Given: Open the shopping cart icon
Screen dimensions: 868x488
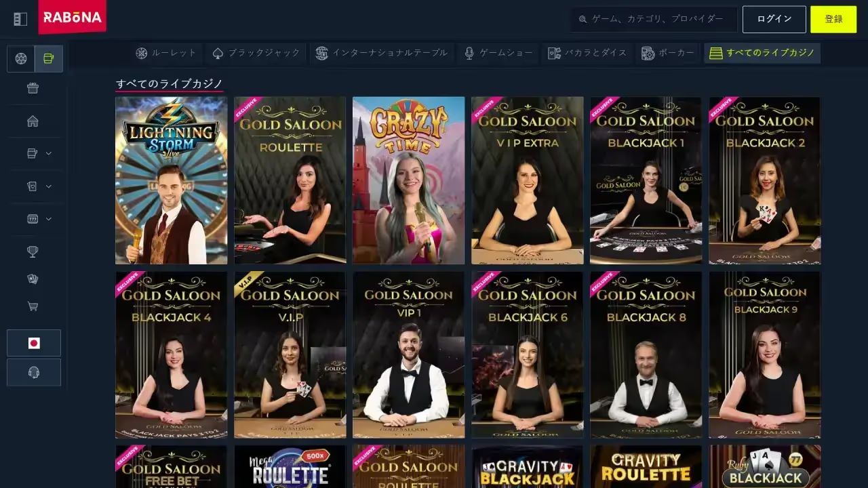Looking at the screenshot, I should click(33, 306).
